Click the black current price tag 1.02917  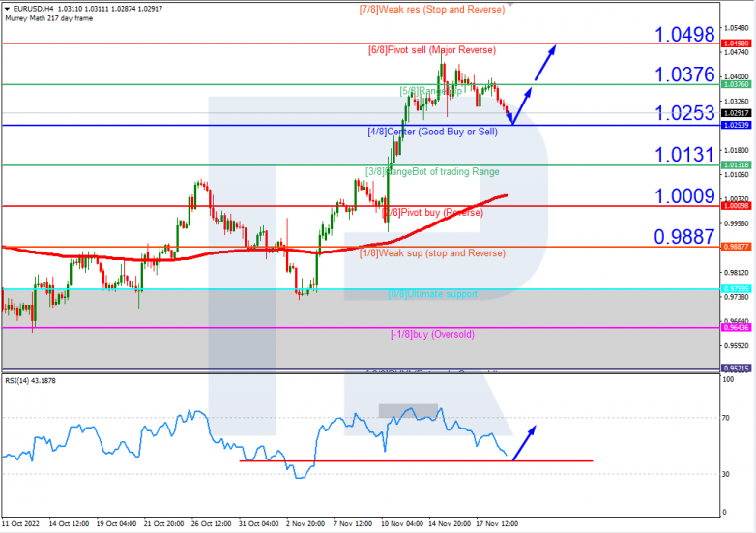point(736,113)
